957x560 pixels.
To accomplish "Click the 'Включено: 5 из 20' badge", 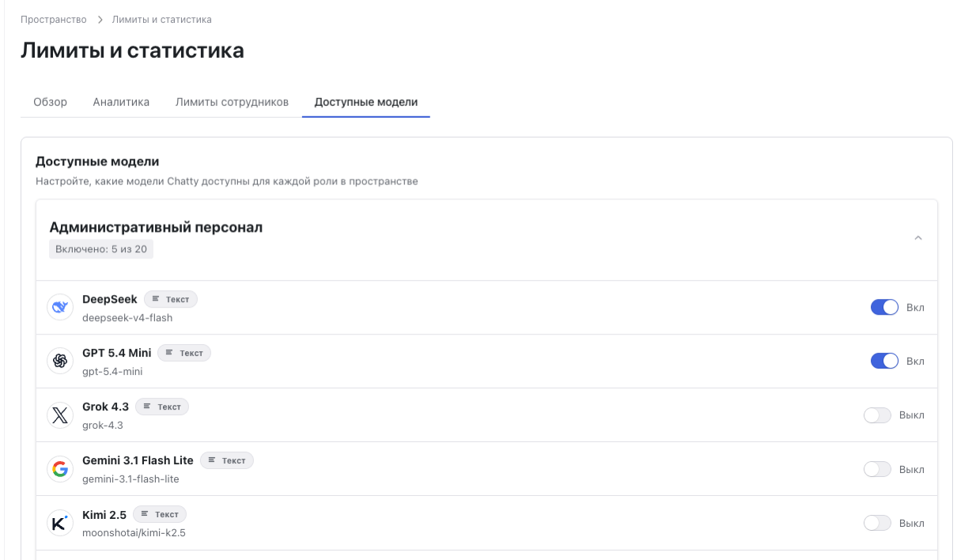I will pyautogui.click(x=101, y=249).
